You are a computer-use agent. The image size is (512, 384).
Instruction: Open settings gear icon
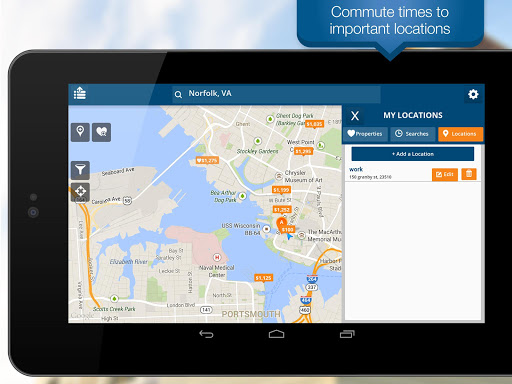[x=473, y=94]
